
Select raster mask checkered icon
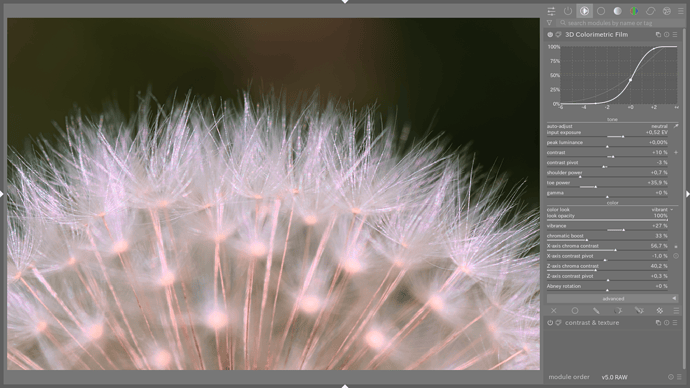[x=660, y=311]
